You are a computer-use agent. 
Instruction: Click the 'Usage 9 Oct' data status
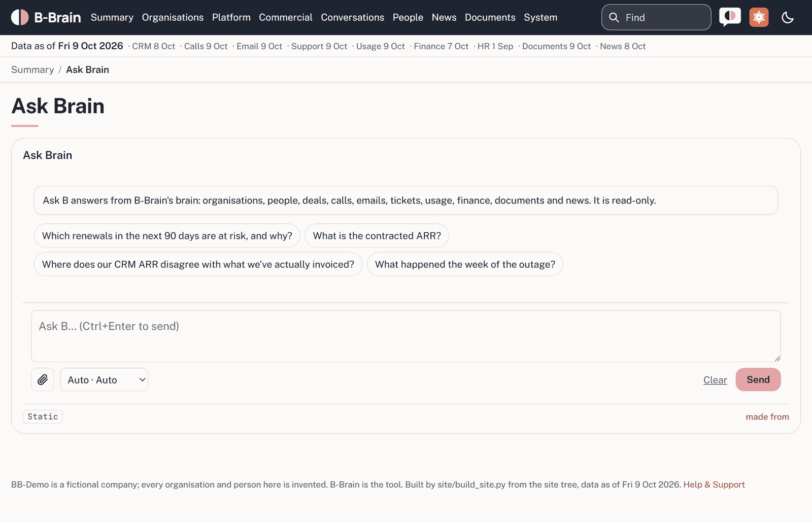[381, 46]
